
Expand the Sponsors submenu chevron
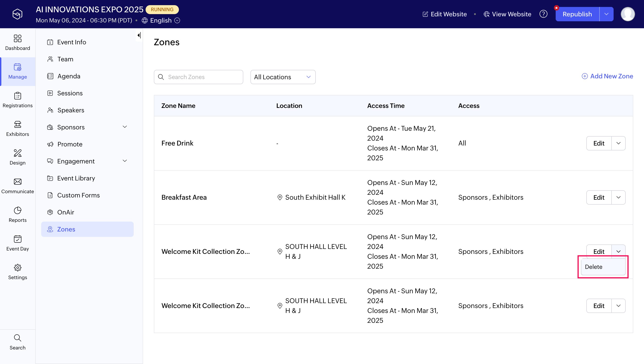tap(125, 127)
